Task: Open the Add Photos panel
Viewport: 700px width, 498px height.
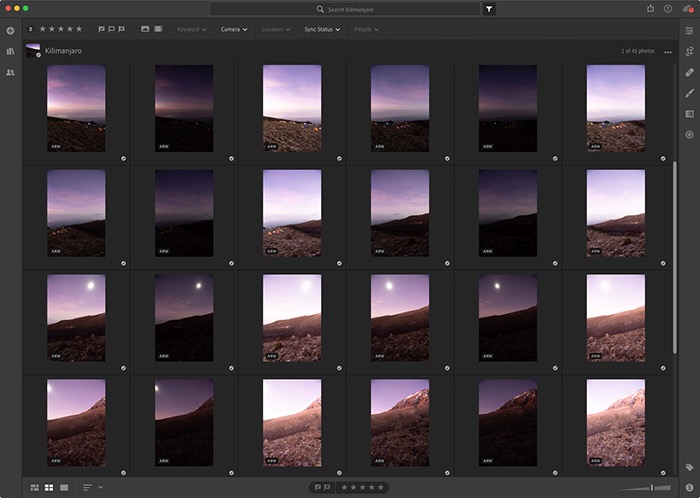Action: coord(10,30)
